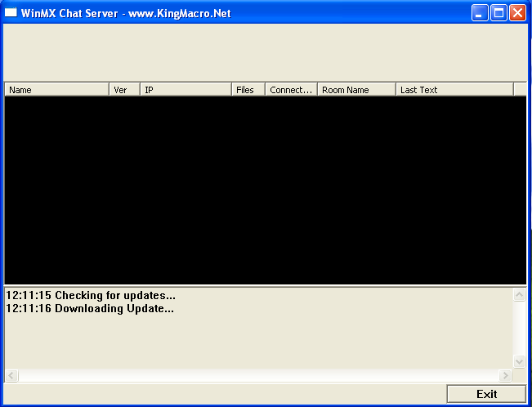
Task: Click log horizontal scroll left arrow
Action: click(11, 375)
